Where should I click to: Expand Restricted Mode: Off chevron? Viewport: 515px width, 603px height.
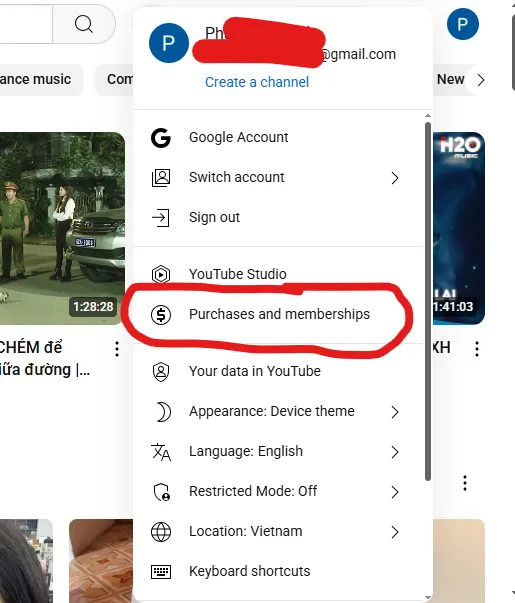pos(395,492)
